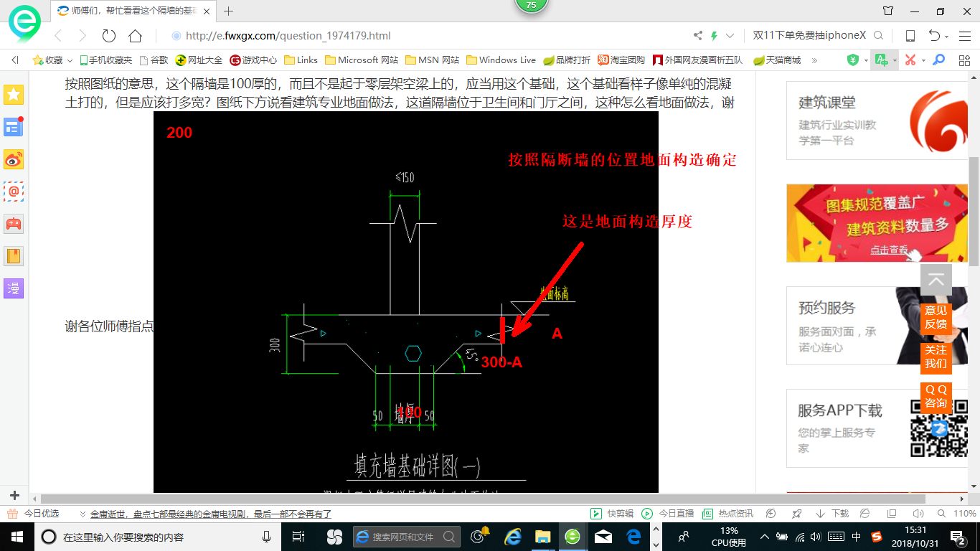Expand the scissors screenshot dropdown arrow
Screen dimensions: 980x551
click(923, 60)
